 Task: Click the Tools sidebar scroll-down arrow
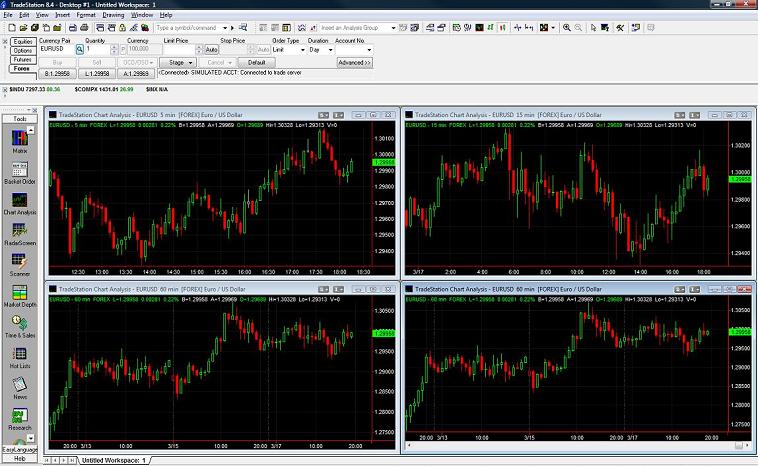[31, 438]
